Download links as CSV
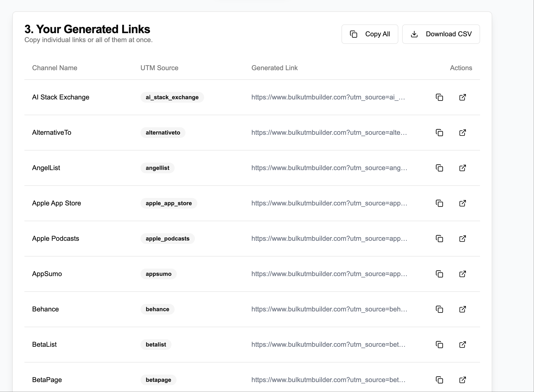The image size is (534, 392). (441, 34)
